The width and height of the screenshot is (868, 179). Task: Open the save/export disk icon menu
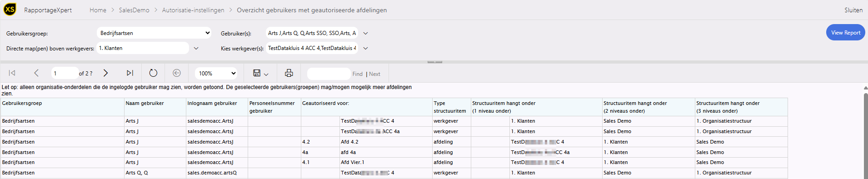260,73
